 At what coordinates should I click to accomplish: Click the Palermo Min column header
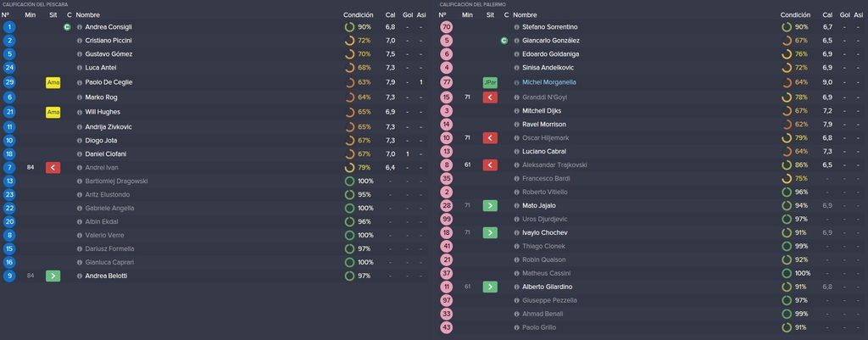[x=467, y=15]
